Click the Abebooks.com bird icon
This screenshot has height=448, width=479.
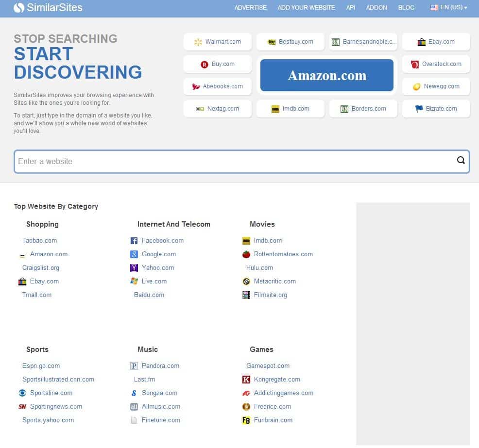[195, 87]
